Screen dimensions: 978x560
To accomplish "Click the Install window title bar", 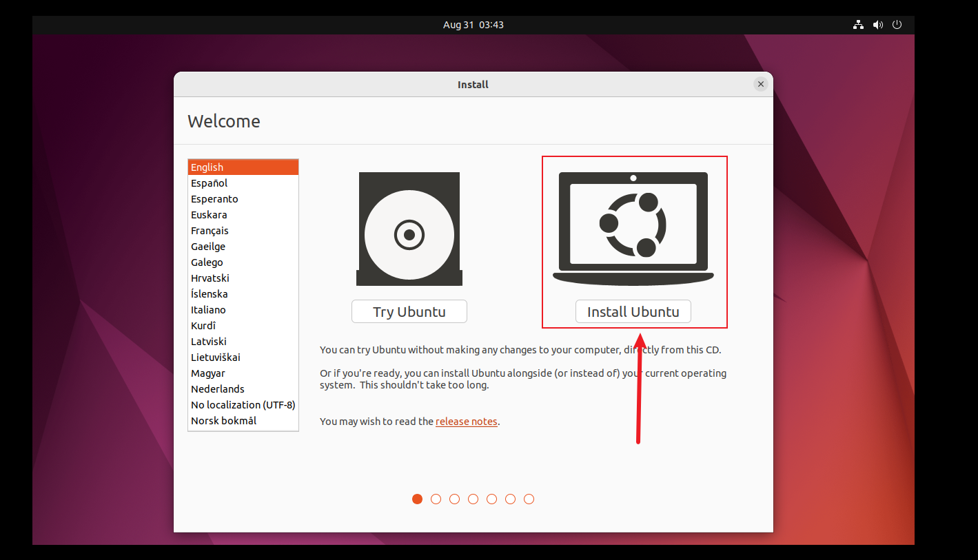I will click(473, 84).
